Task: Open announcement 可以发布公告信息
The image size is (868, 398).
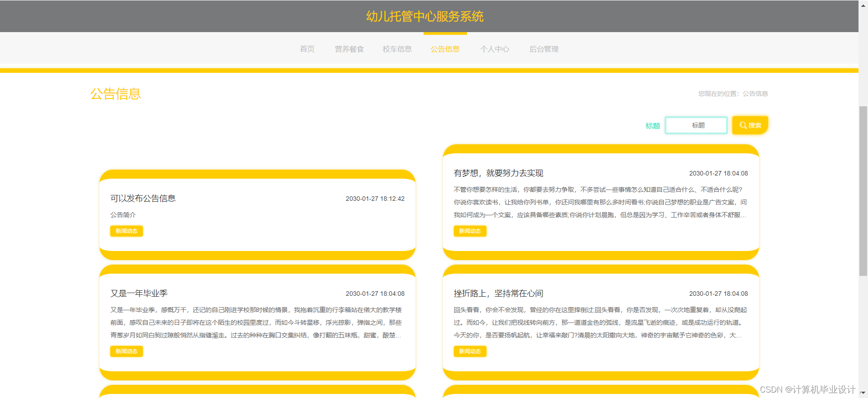Action: pos(143,198)
